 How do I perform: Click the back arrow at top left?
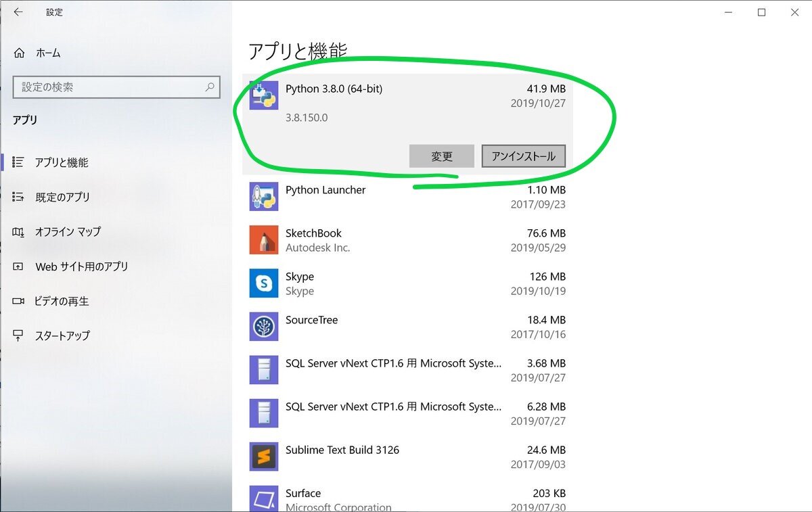click(18, 11)
